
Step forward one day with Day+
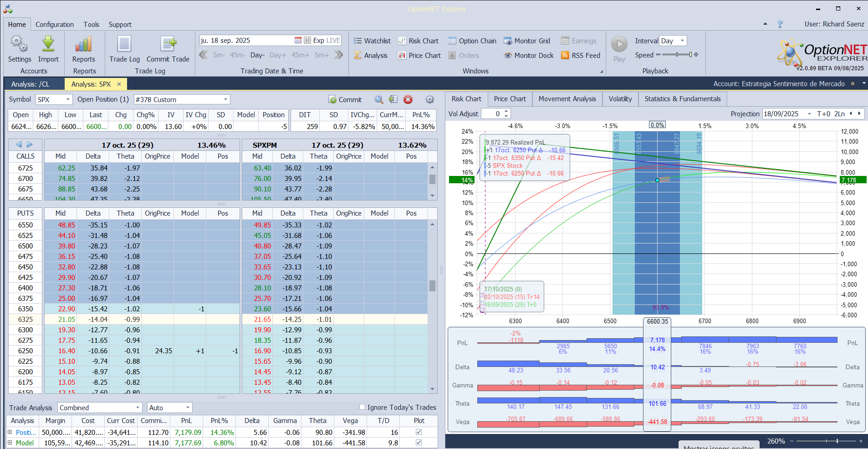[x=278, y=55]
